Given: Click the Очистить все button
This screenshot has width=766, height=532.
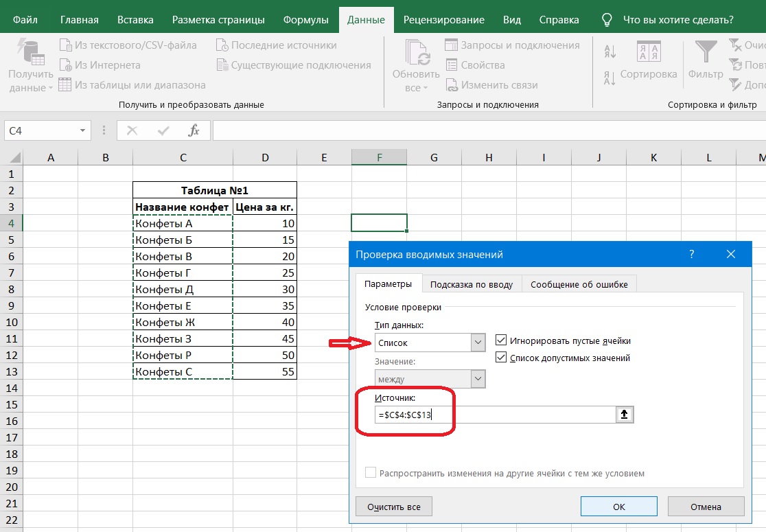Looking at the screenshot, I should coord(394,507).
